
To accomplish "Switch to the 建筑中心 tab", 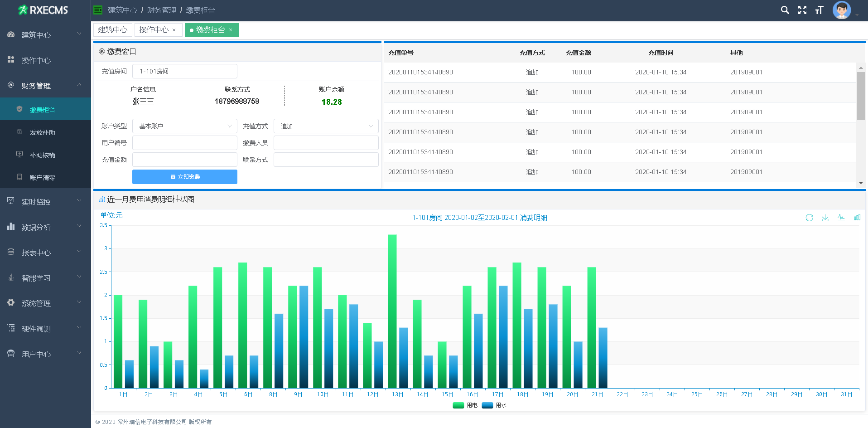I will pos(113,30).
